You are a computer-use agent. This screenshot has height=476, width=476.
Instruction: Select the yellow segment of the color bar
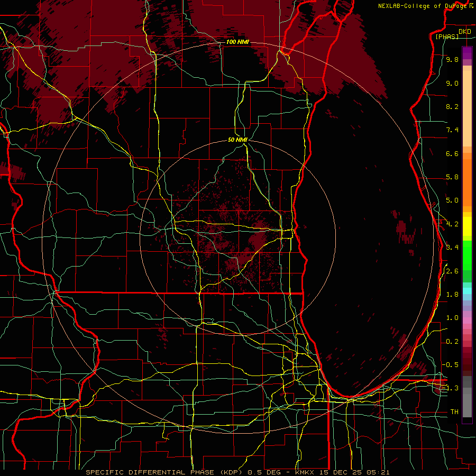[467, 226]
